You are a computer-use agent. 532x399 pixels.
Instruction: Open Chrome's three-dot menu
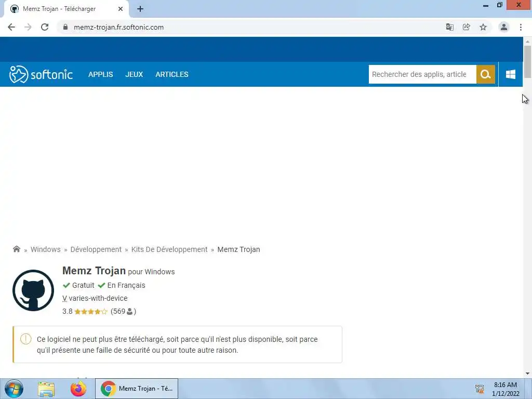tap(521, 27)
